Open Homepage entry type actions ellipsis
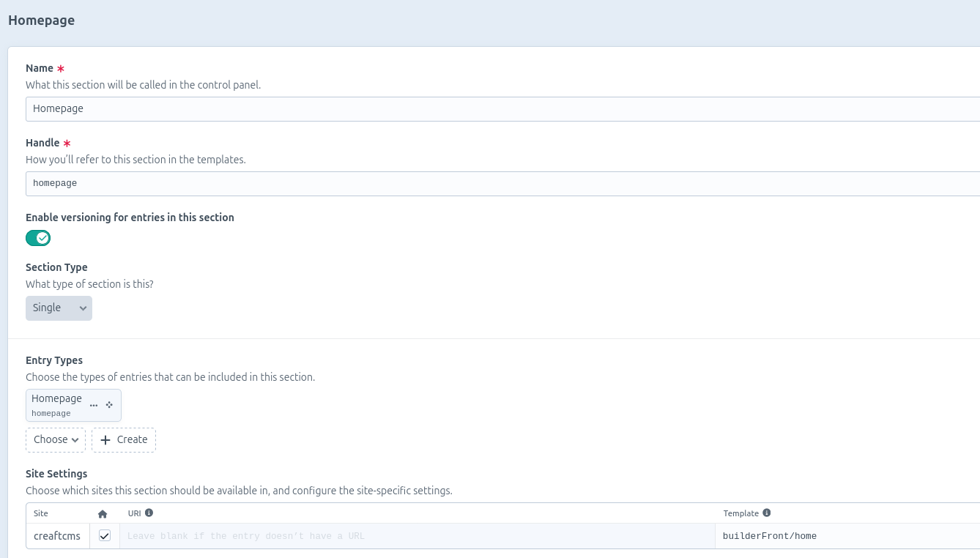Screen dimensions: 980x558 tap(94, 405)
